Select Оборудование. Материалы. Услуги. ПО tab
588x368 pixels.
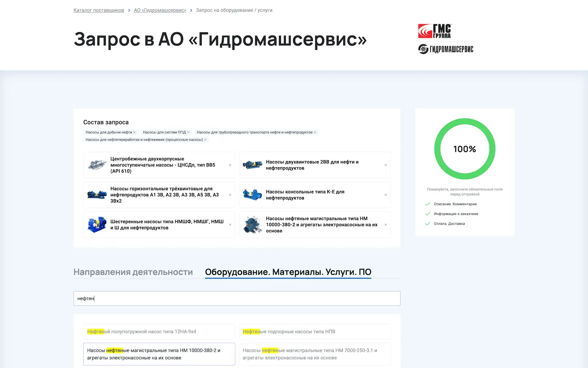click(x=288, y=272)
